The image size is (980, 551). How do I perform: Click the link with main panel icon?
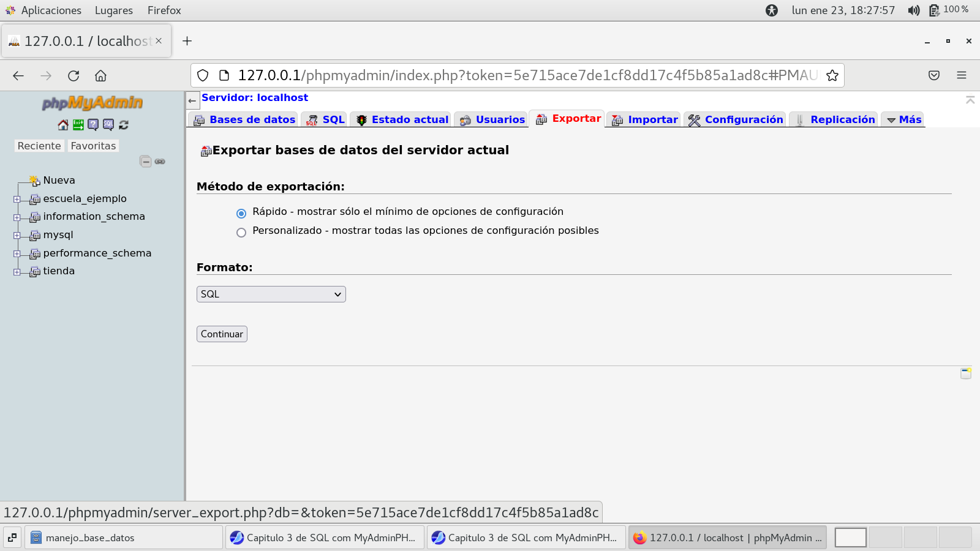(x=160, y=162)
